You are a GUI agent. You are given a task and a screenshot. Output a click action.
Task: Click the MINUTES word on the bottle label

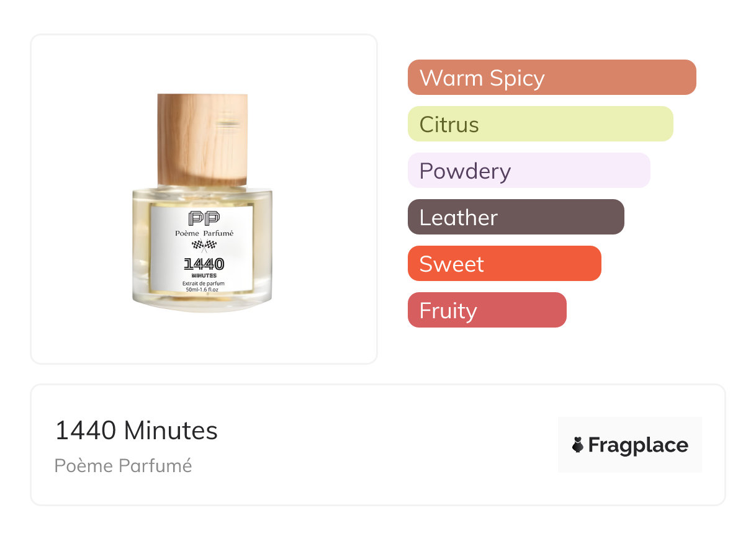click(204, 275)
